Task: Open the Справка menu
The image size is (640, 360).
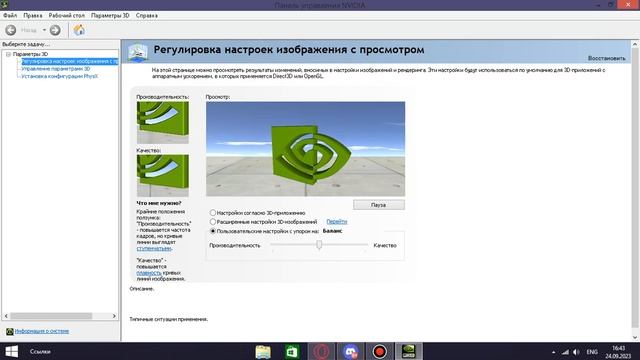Action: click(x=147, y=15)
